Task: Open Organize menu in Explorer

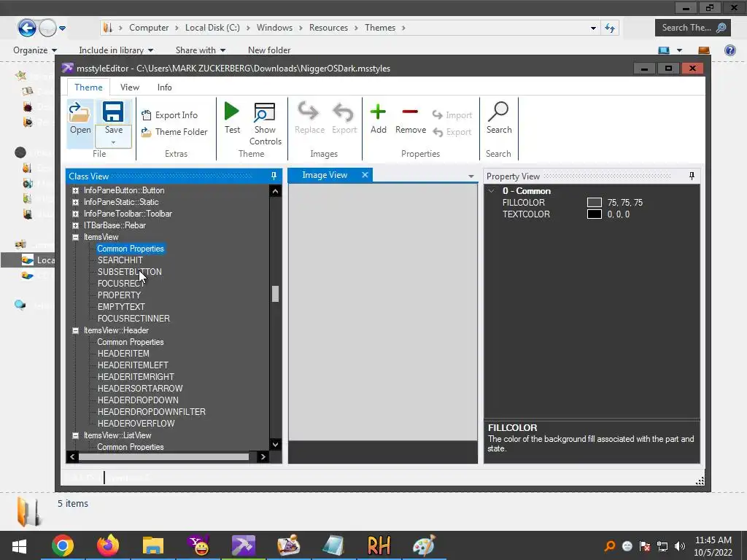Action: [x=35, y=50]
